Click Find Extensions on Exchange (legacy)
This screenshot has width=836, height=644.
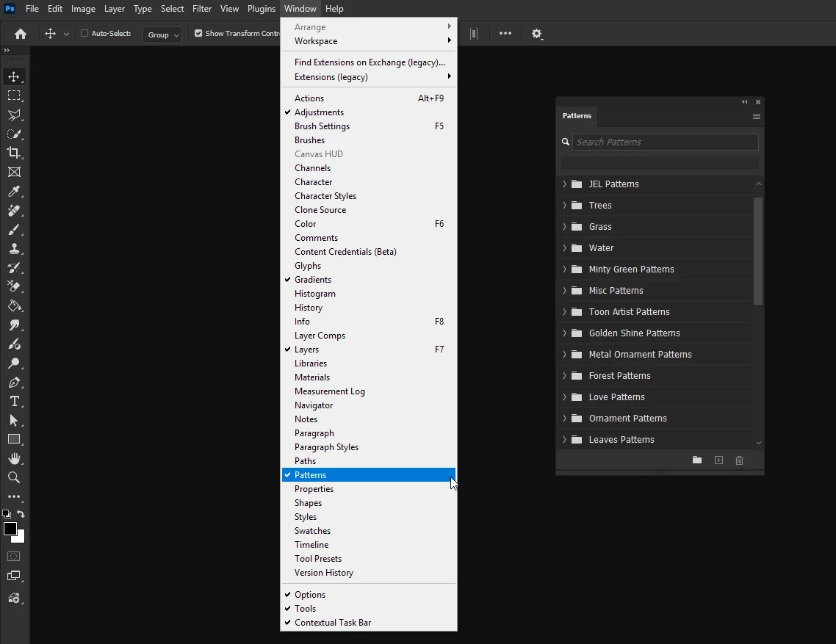pos(369,62)
